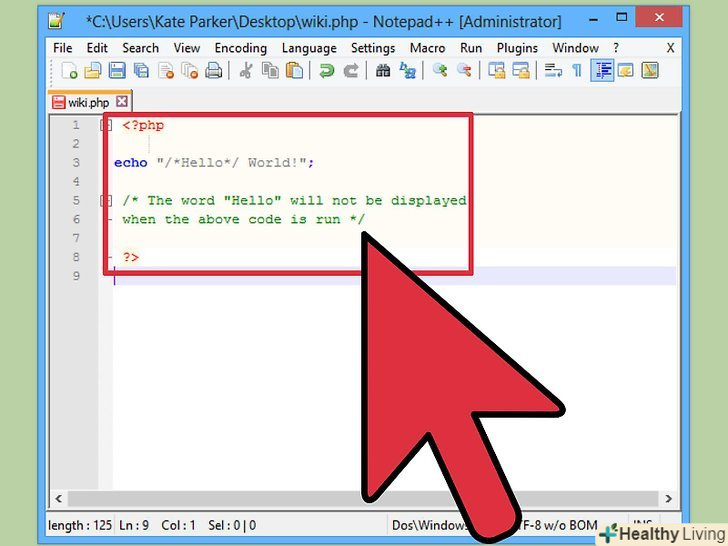Image resolution: width=728 pixels, height=546 pixels.
Task: Click line number 3 in the margin
Action: [76, 163]
